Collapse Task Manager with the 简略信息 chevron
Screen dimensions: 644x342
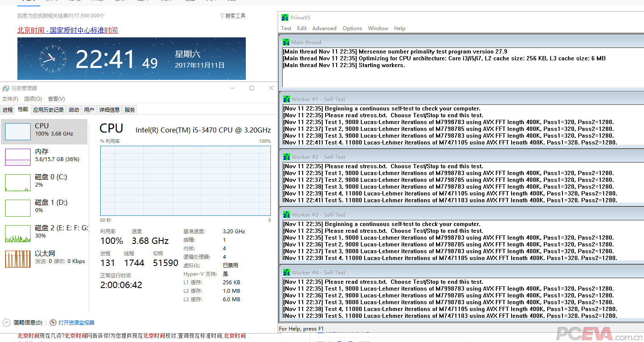6,322
